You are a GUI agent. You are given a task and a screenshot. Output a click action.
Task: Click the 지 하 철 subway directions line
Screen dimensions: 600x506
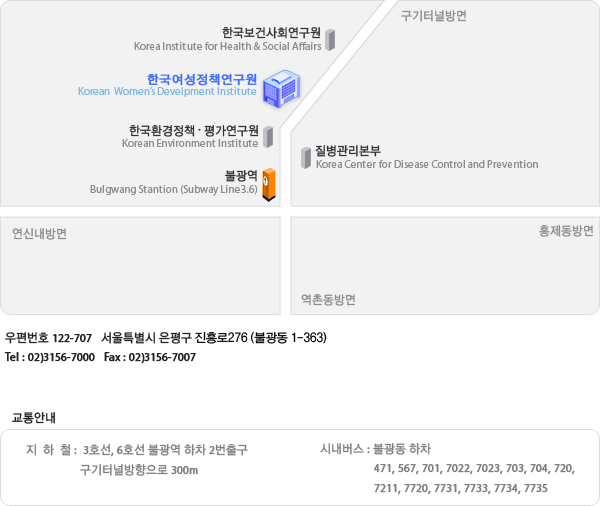(137, 449)
